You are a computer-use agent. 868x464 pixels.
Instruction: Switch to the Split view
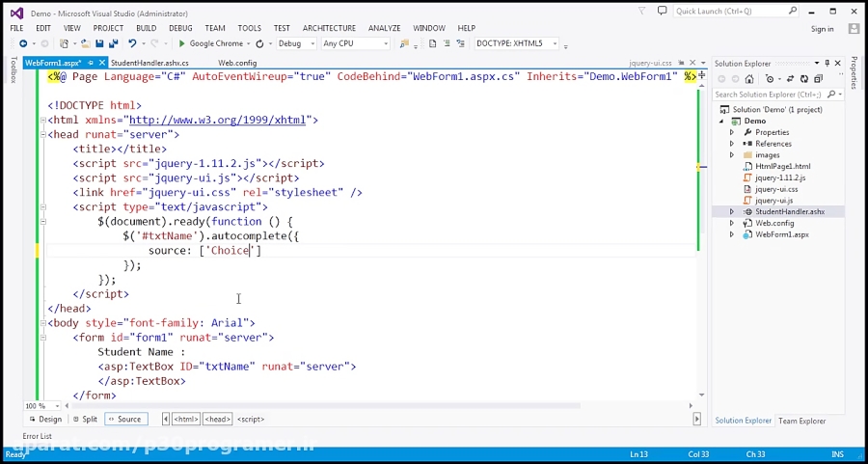pyautogui.click(x=85, y=420)
